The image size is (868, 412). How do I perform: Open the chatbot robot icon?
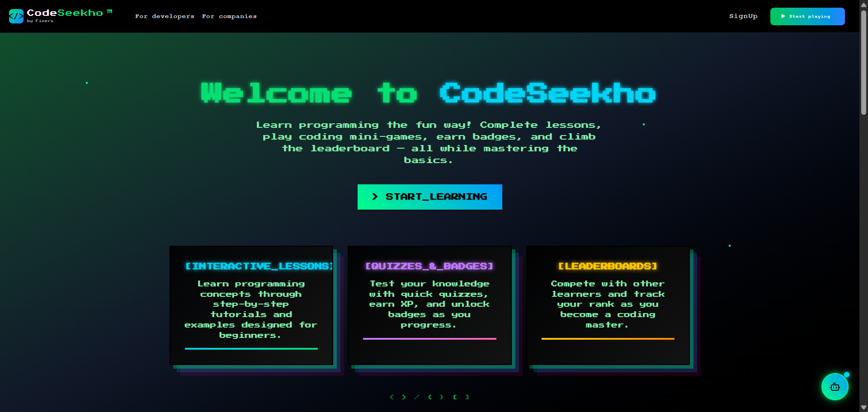point(835,387)
